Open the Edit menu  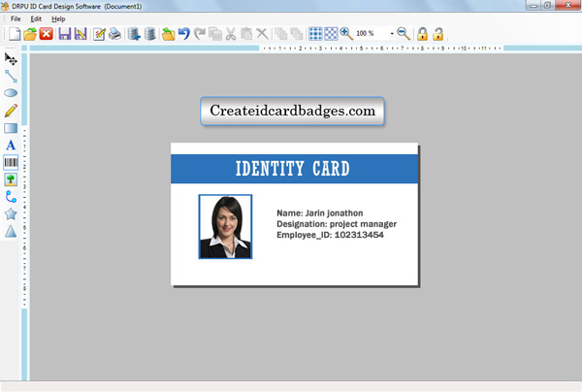pos(36,19)
